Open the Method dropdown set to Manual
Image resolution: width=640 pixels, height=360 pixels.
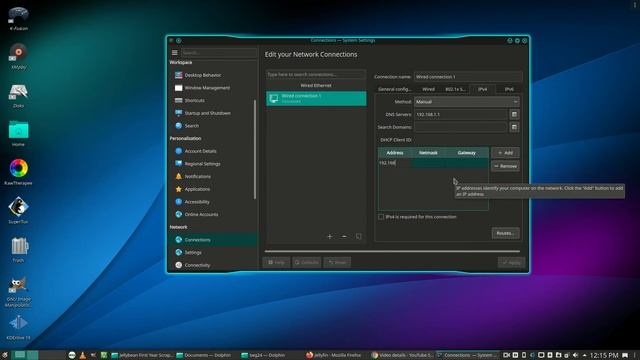coord(467,102)
